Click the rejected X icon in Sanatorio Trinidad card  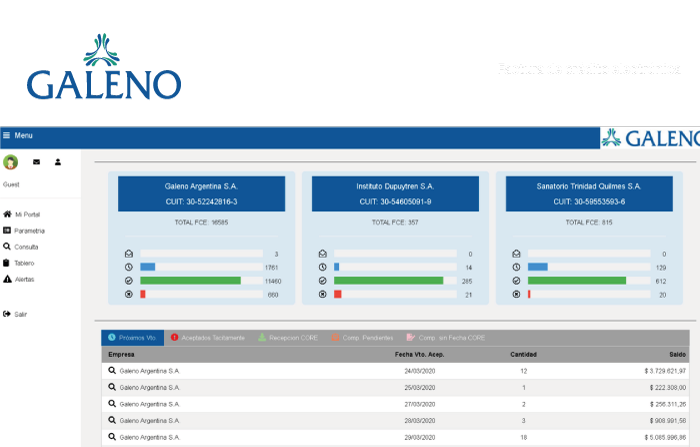pos(516,294)
